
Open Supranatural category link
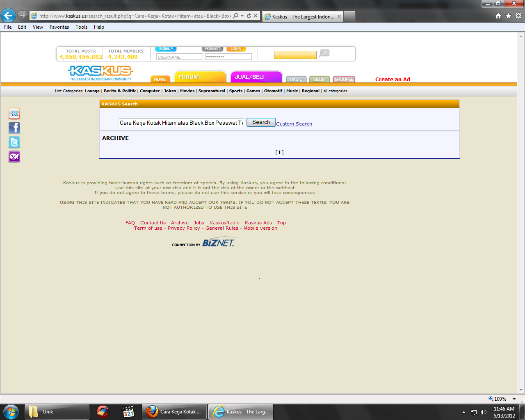point(212,91)
